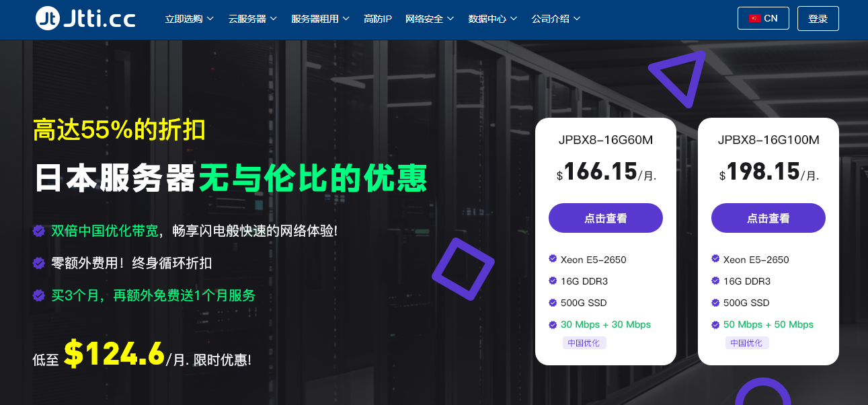868x405 pixels.
Task: Expand the 服务器租用 dropdown
Action: [x=321, y=18]
